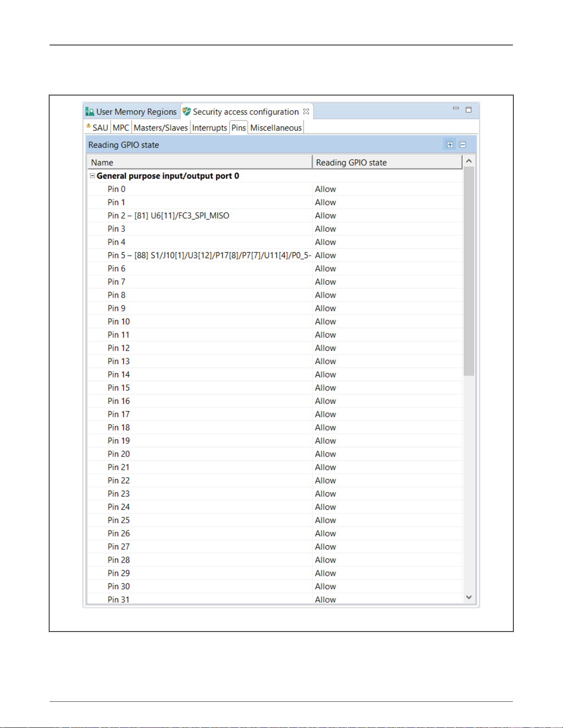
Task: Open Allow value dropdown for Pin 12
Action: coord(387,348)
